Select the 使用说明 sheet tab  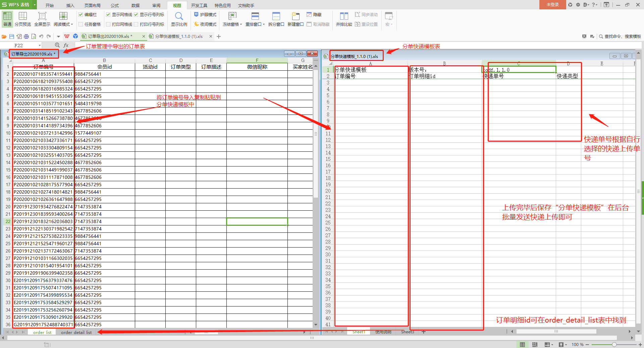click(383, 332)
